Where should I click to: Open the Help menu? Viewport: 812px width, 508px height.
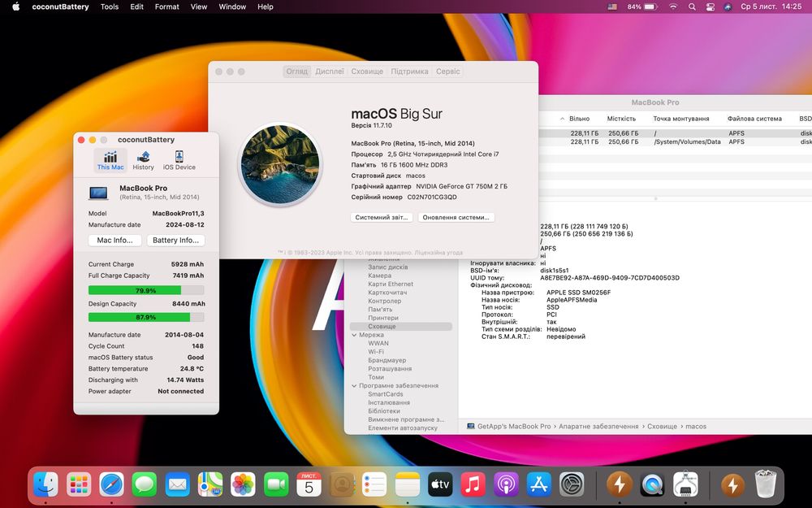click(266, 7)
